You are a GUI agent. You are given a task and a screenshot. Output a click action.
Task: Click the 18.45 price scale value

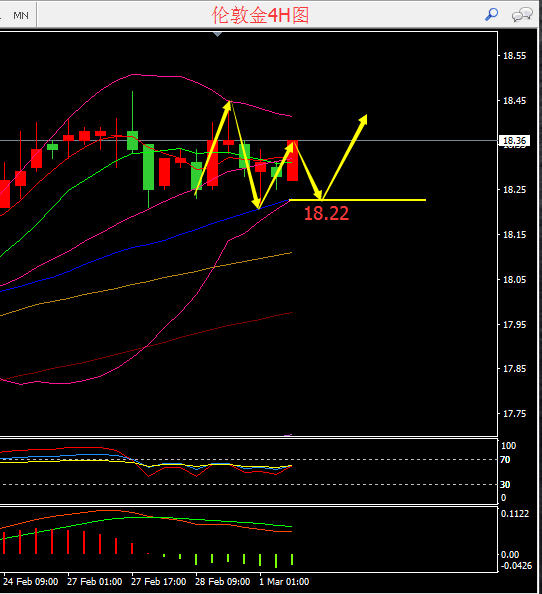(x=514, y=101)
